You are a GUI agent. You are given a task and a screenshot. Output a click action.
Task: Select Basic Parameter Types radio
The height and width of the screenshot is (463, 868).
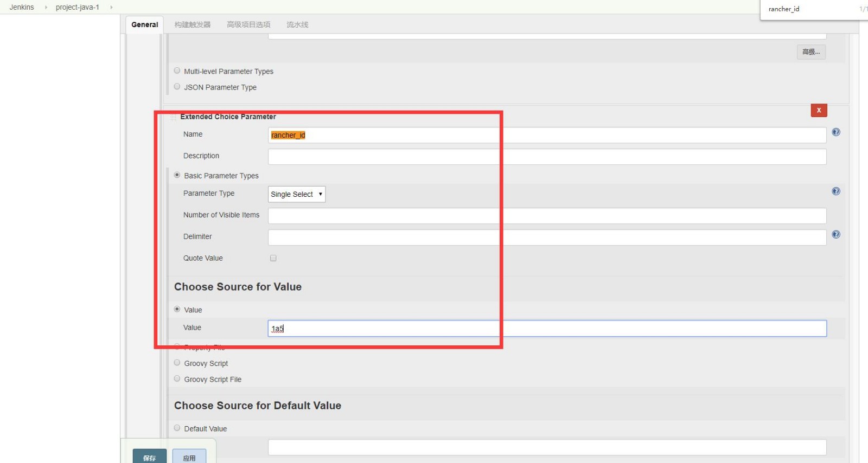pyautogui.click(x=177, y=175)
